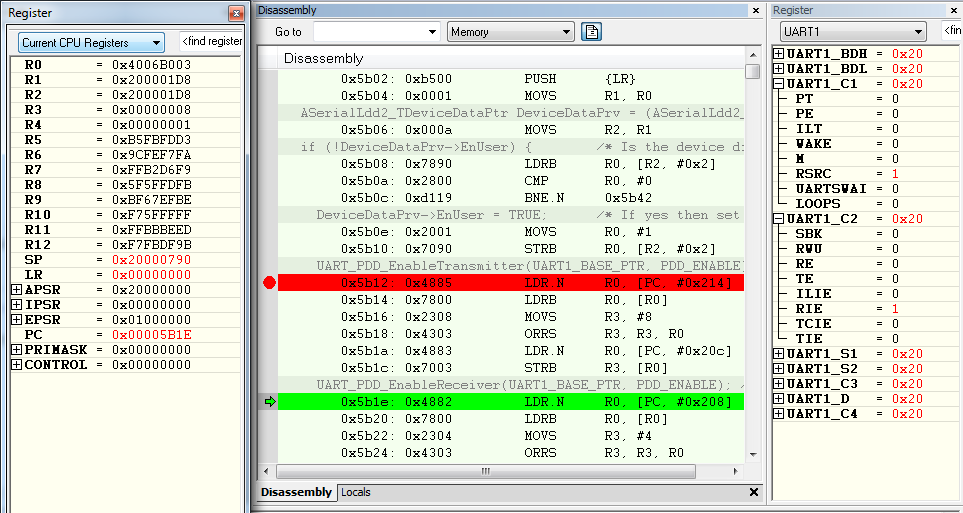Close the Disassembly panel title bar

pos(756,10)
